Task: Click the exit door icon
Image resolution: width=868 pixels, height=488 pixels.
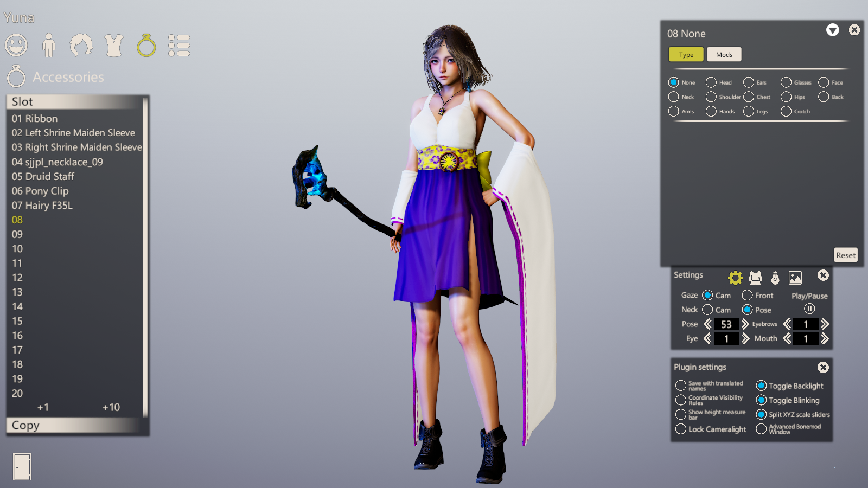Action: point(22,466)
